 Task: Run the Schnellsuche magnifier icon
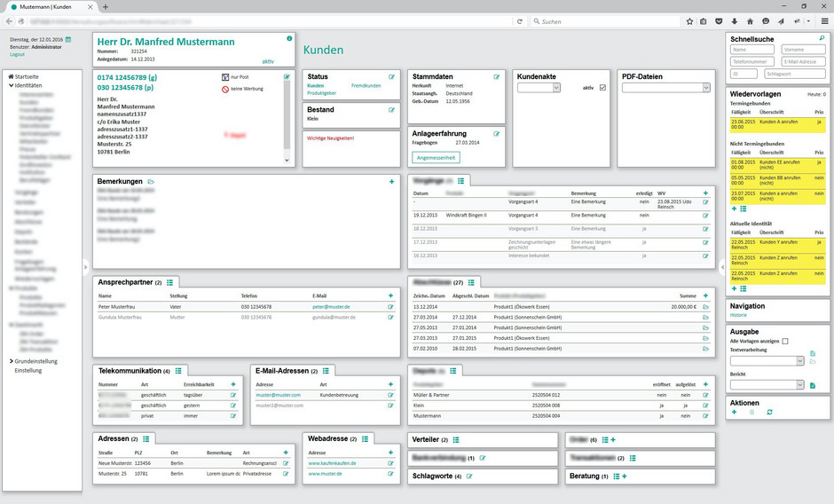click(x=822, y=38)
